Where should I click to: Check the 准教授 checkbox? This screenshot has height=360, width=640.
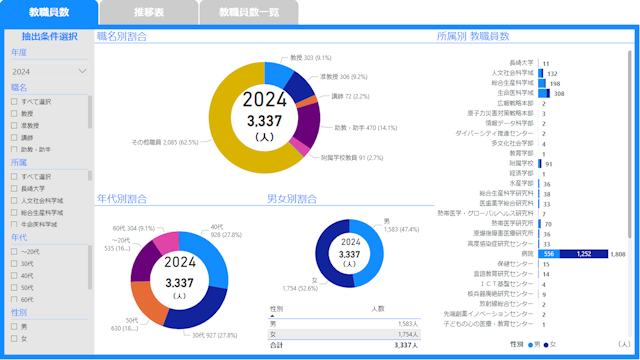click(14, 125)
